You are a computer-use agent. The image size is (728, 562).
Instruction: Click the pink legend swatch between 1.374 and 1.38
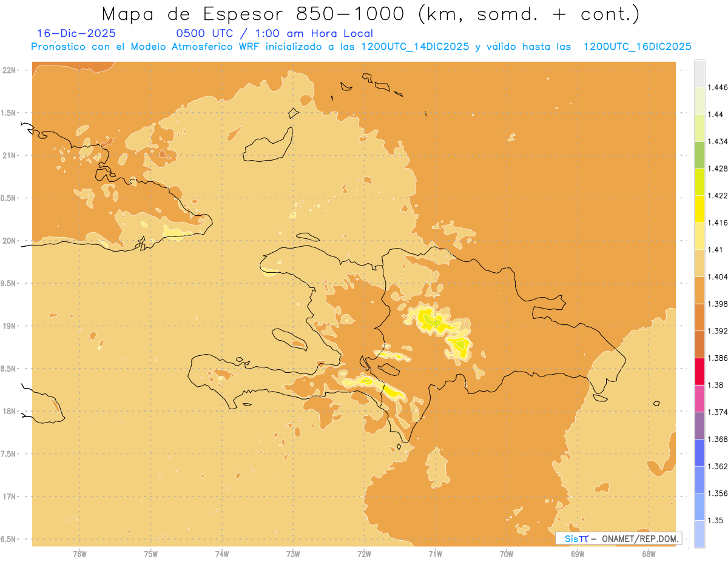(x=699, y=398)
